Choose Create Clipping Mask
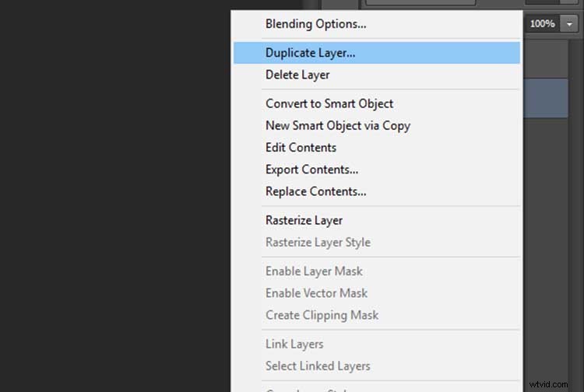This screenshot has height=392, width=584. click(x=322, y=315)
